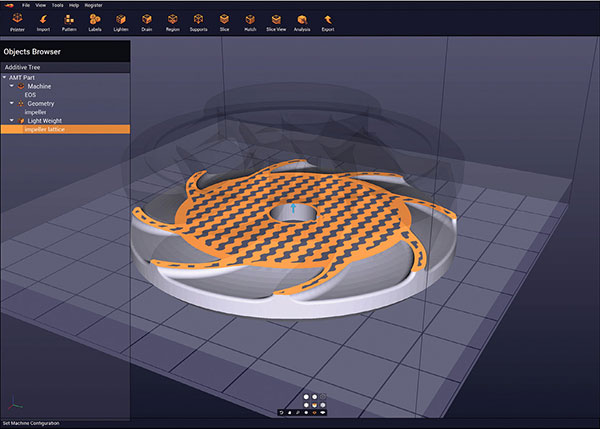Click the Export toolbar icon
Viewport: 600px width, 429px height.
328,22
